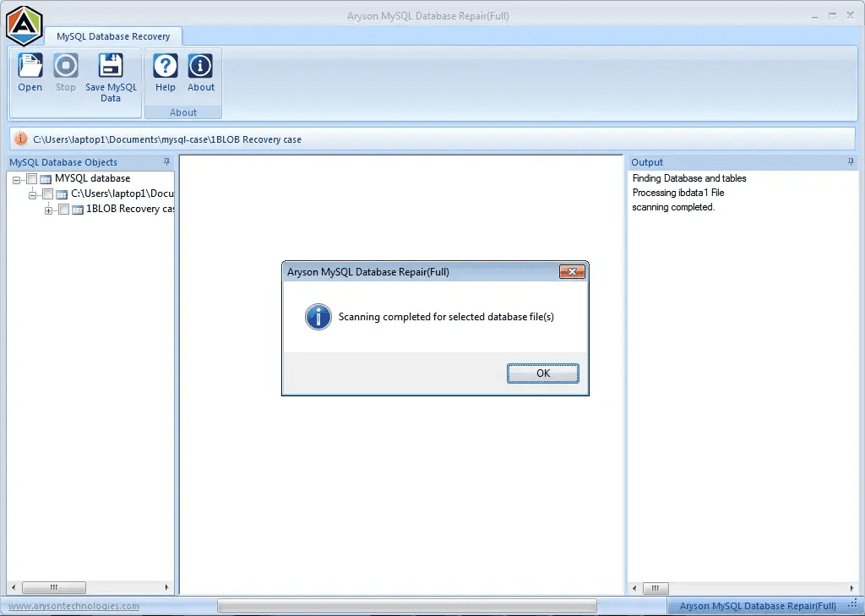Select the 1BLOB Recovery case tree label
Viewport: 865px width, 616px height.
tap(130, 209)
